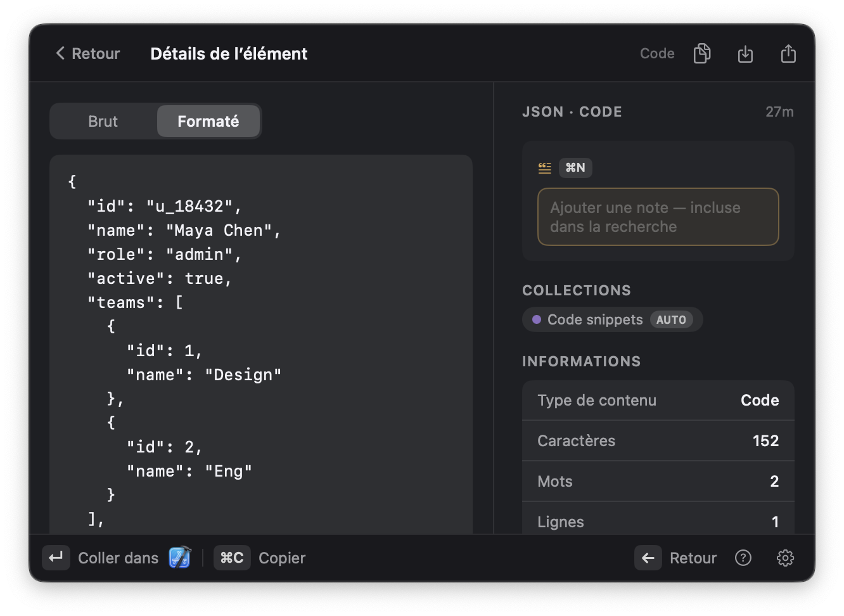Click the "name": "Eng" line

pos(189,471)
